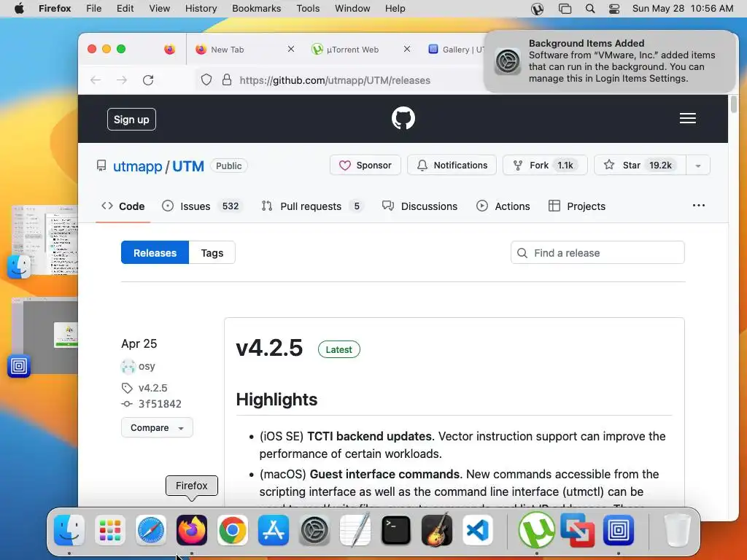Open the repository tabs overflow menu

[x=698, y=205]
